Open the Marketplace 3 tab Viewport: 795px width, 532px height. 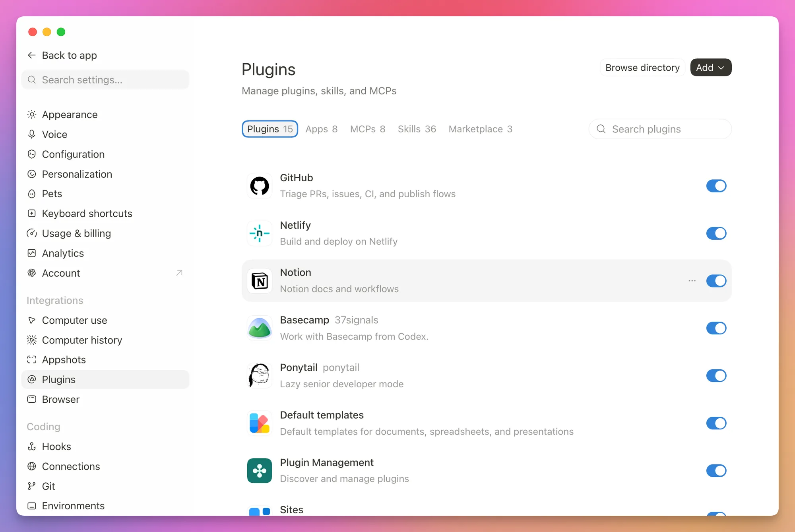pyautogui.click(x=481, y=129)
